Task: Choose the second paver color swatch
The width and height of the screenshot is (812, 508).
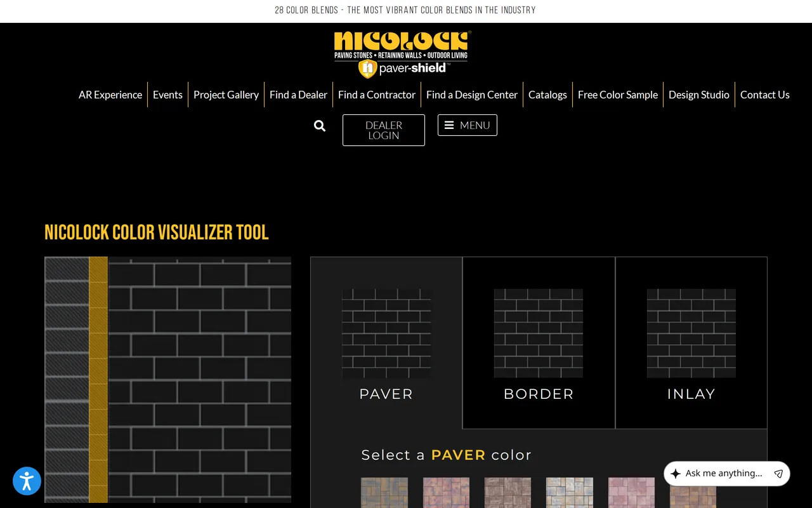Action: [446, 493]
